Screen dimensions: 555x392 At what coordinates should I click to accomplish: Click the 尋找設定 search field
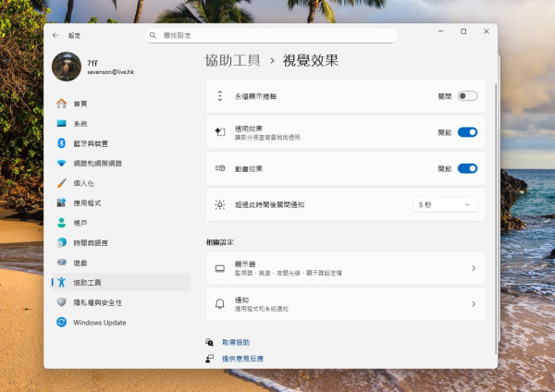[271, 35]
